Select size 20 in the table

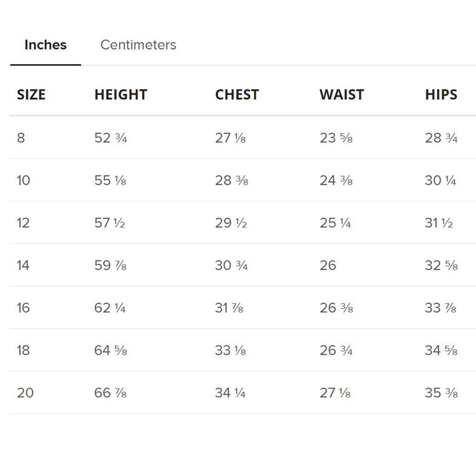(24, 392)
